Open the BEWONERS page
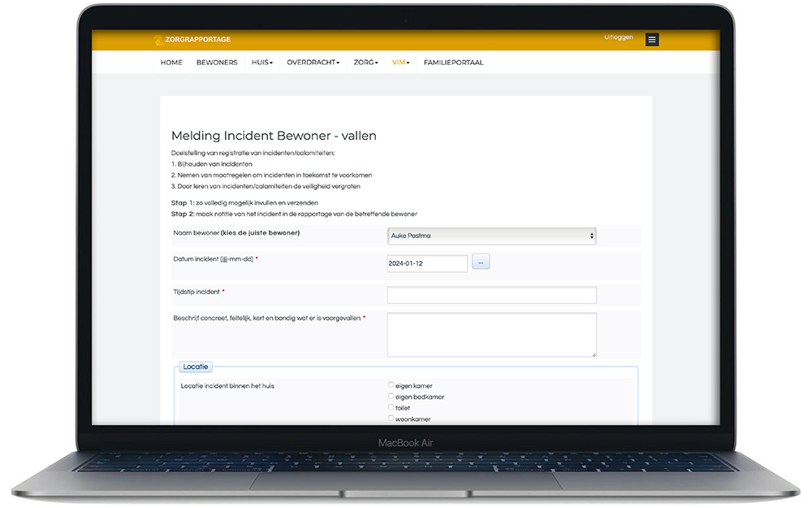This screenshot has height=508, width=812. [x=217, y=63]
